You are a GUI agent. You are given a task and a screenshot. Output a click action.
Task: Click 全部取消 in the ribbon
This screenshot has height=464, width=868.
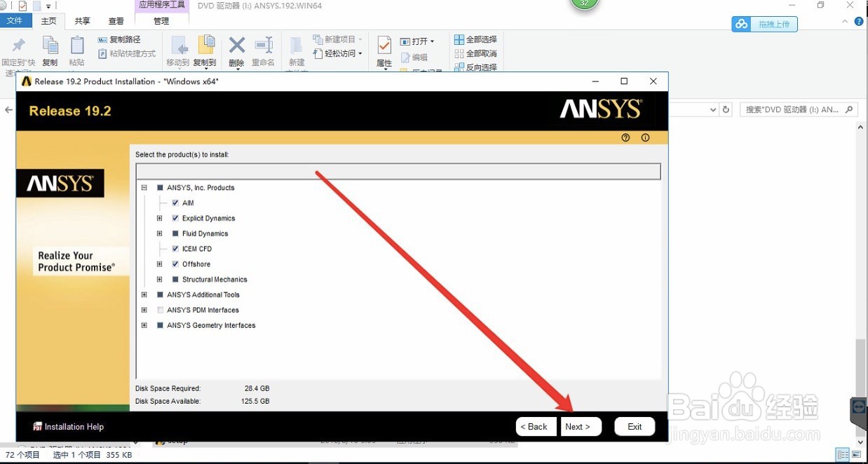pos(476,53)
